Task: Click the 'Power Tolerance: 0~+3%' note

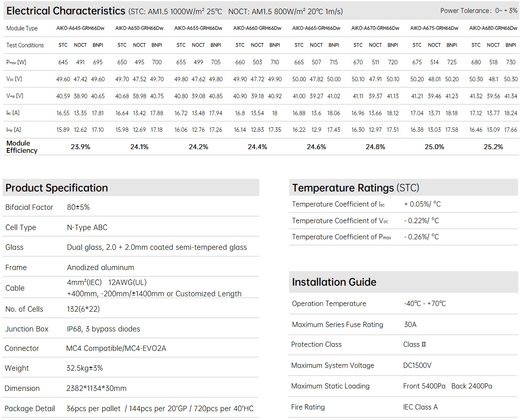Action: pyautogui.click(x=479, y=11)
